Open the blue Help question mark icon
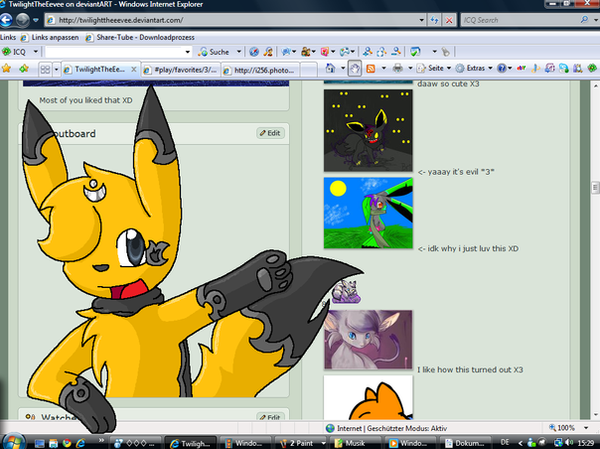600x449 pixels. pyautogui.click(x=502, y=68)
